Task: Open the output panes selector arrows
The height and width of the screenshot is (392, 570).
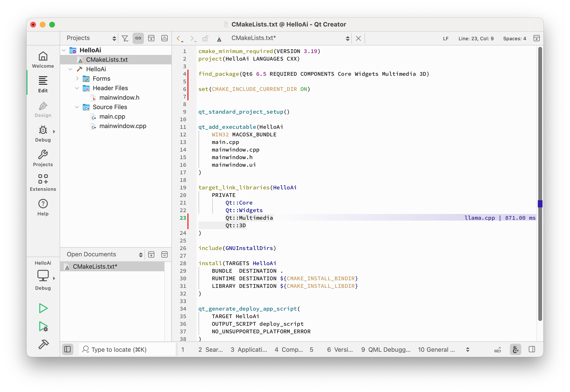Action: [468, 349]
